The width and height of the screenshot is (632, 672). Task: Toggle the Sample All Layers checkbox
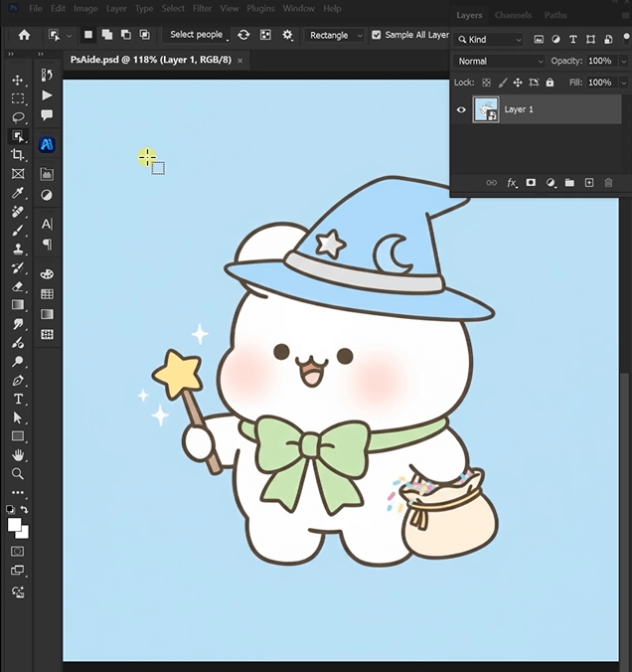377,35
